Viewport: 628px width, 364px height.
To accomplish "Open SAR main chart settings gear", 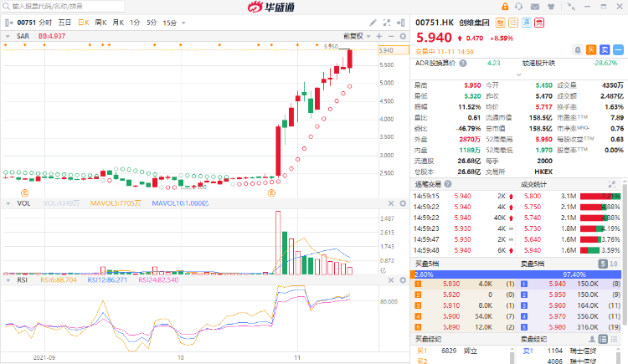I will coord(403,36).
